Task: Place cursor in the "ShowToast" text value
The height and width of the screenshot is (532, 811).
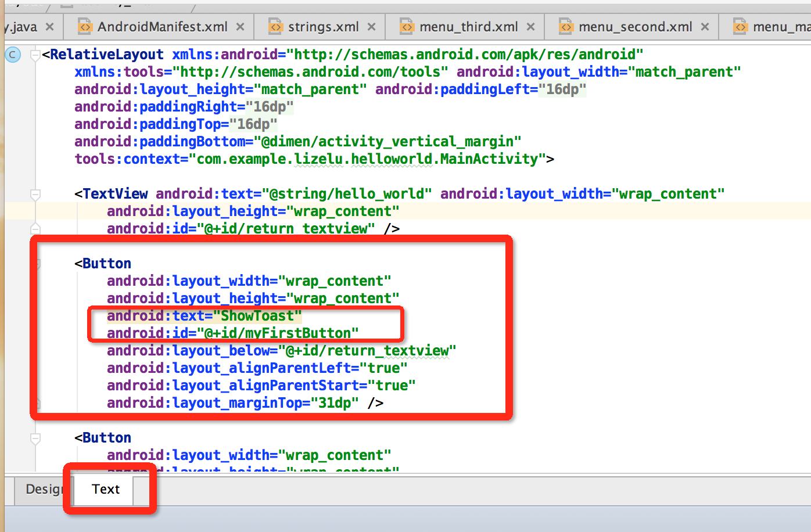Action: point(257,316)
